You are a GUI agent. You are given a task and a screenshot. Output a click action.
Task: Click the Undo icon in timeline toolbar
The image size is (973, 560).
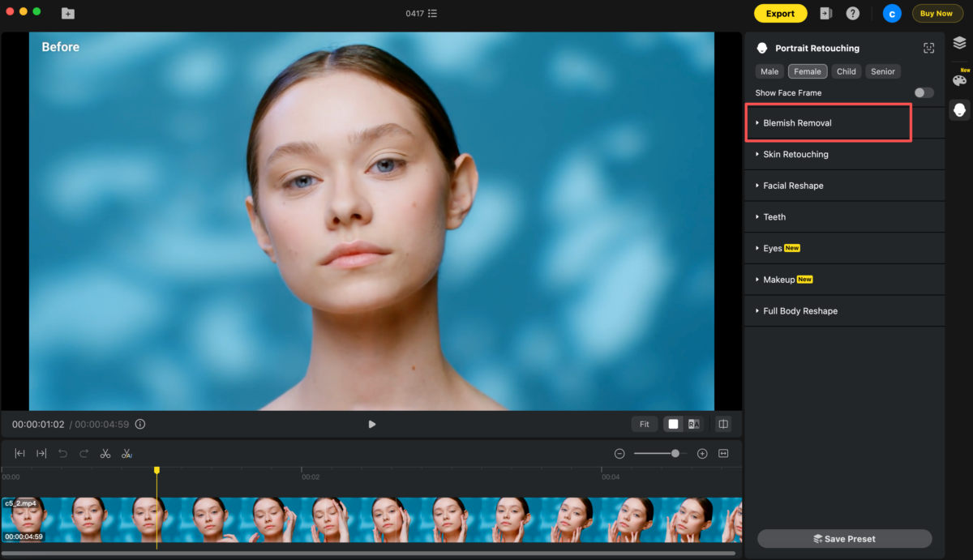pos(63,453)
